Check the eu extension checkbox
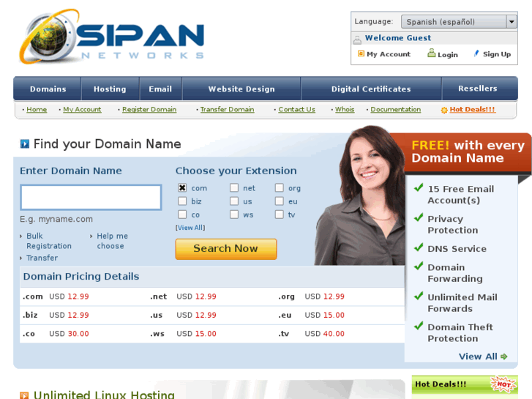 280,201
